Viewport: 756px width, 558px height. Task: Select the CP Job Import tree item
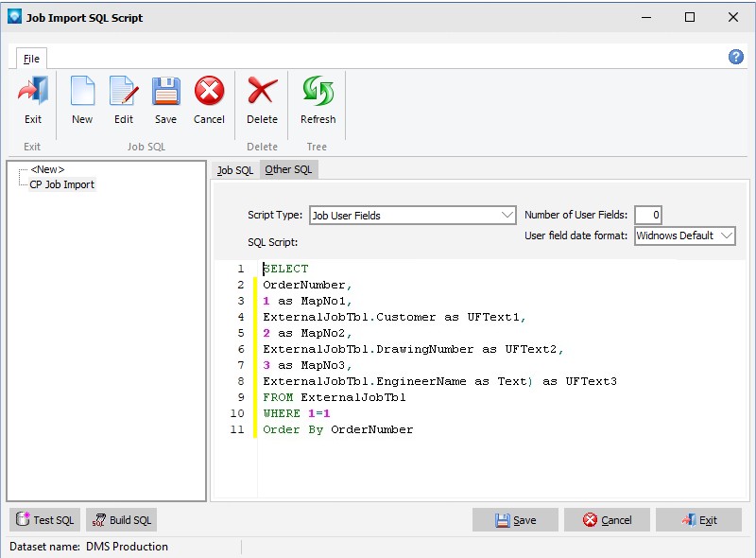[x=61, y=184]
